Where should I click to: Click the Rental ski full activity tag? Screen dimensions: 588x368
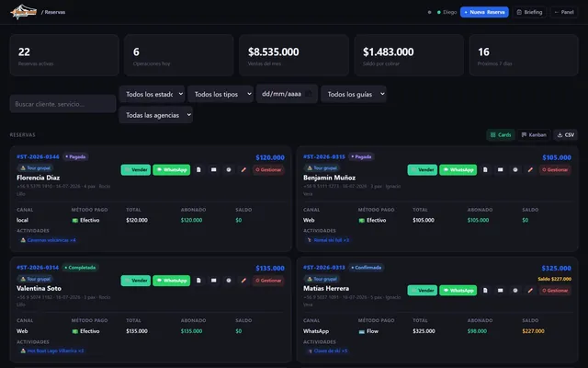coord(328,240)
